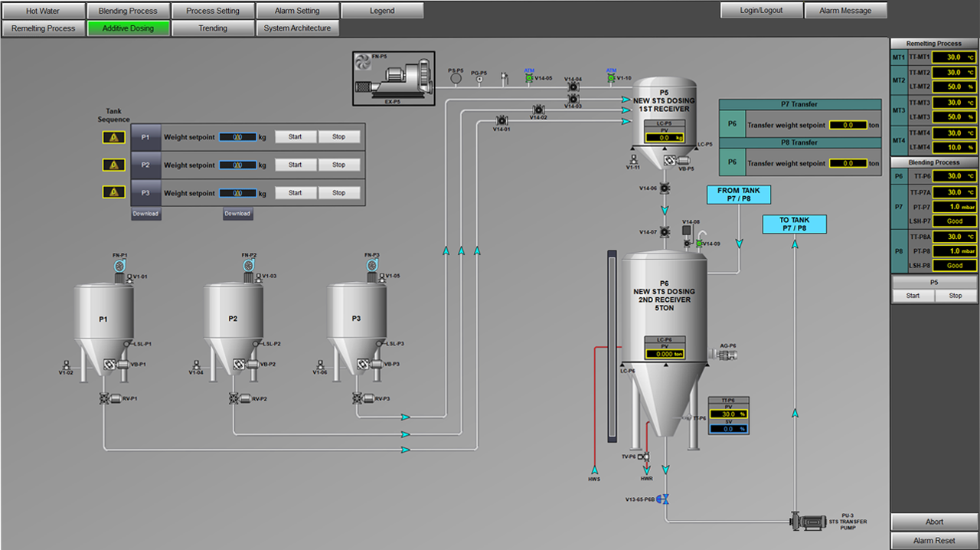The width and height of the screenshot is (980, 550).
Task: Toggle the ATM valve V1-10
Action: point(611,78)
